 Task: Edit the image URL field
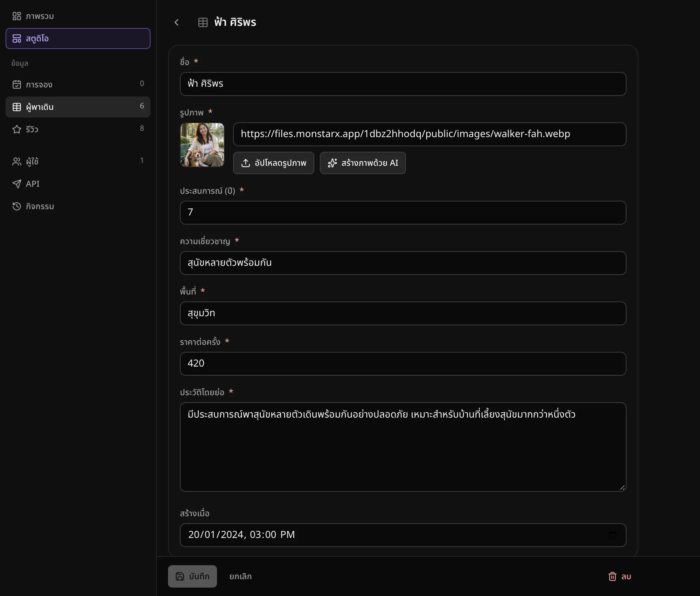point(429,134)
